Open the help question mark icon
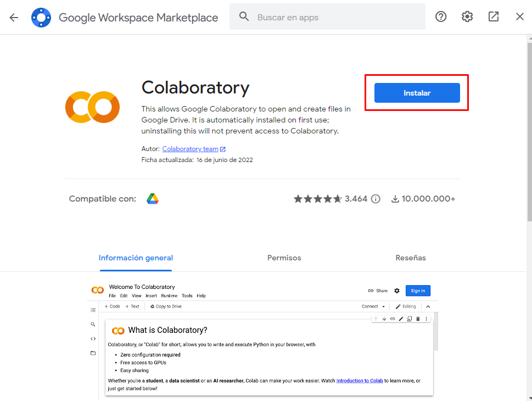Viewport: 532px width, 401px height. coord(441,17)
